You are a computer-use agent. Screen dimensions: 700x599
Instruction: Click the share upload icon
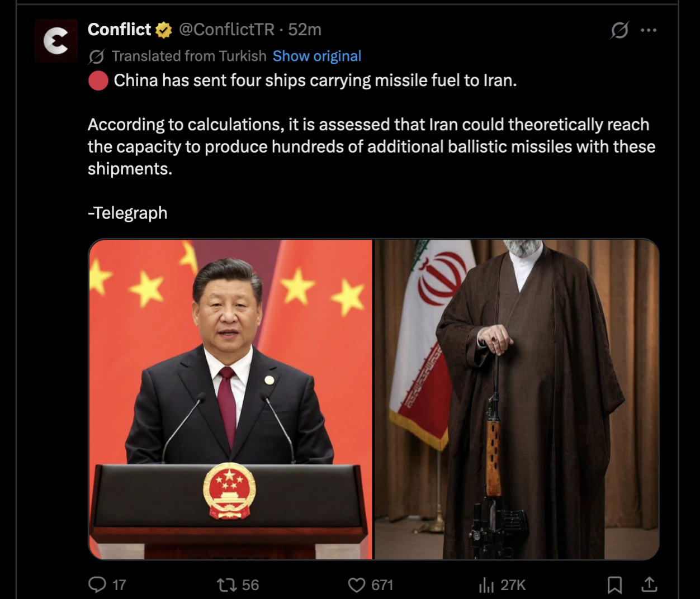click(649, 584)
